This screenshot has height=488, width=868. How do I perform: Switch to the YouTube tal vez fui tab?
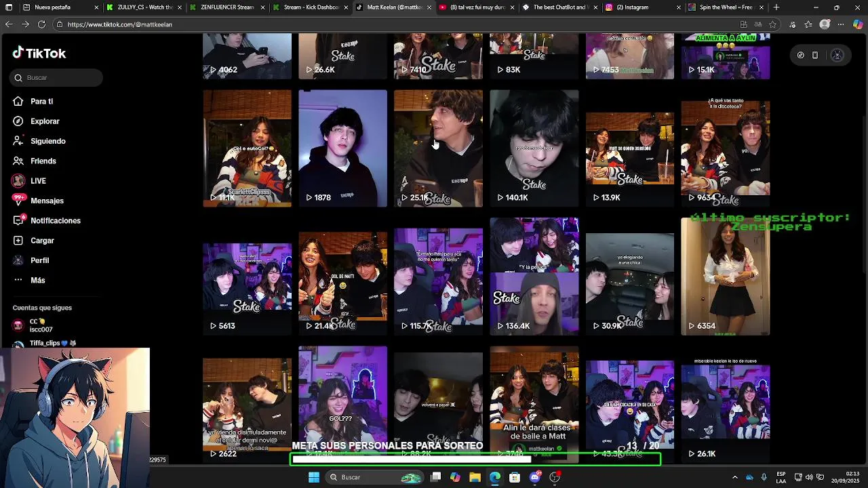(x=477, y=7)
